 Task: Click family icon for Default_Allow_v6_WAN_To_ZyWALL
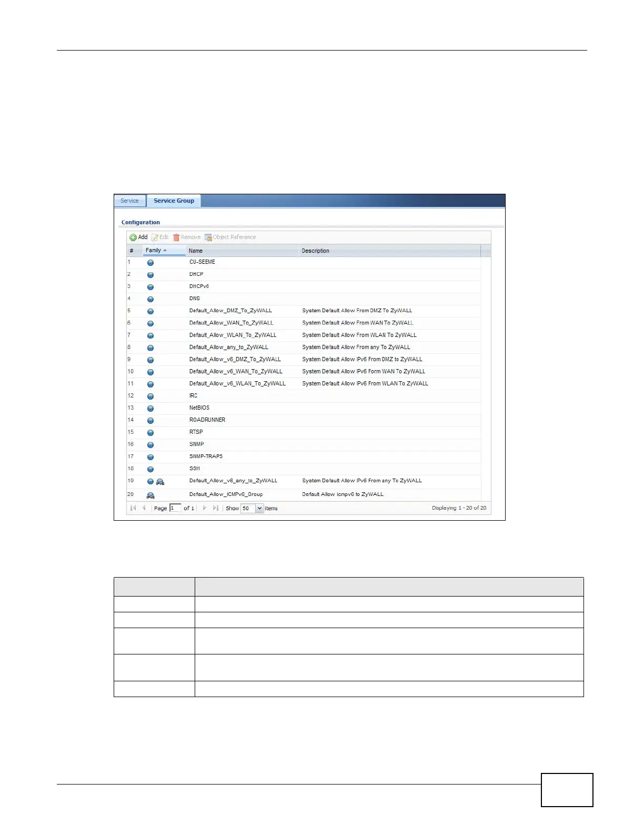click(x=150, y=372)
